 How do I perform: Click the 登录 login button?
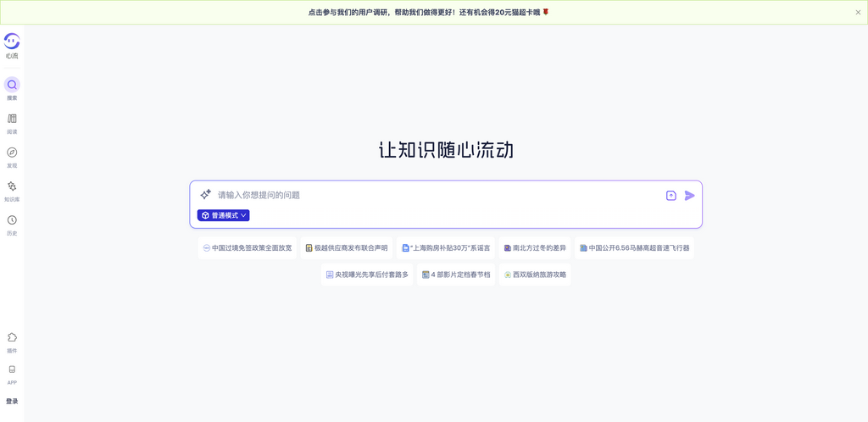[x=12, y=401]
